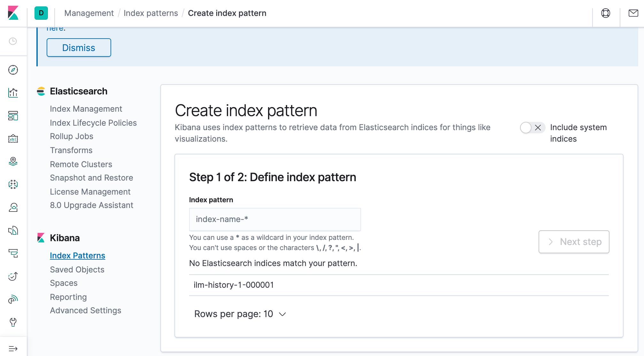
Task: Open Rollup Jobs page
Action: click(x=72, y=136)
